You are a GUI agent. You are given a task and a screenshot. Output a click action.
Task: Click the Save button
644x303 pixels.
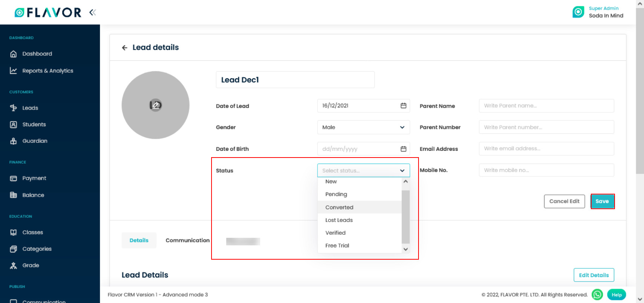tap(602, 201)
